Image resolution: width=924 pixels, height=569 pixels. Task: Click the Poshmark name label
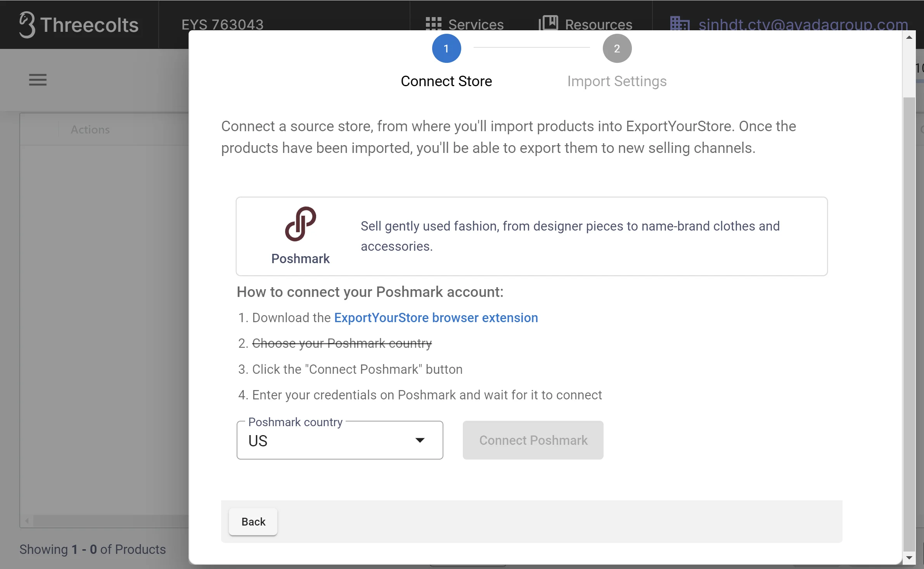pyautogui.click(x=301, y=258)
